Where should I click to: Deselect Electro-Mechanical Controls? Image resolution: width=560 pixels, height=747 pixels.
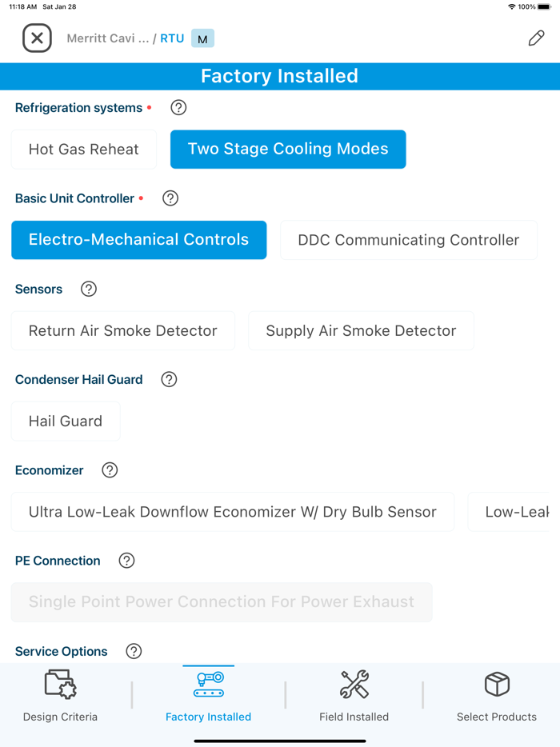pyautogui.click(x=138, y=239)
